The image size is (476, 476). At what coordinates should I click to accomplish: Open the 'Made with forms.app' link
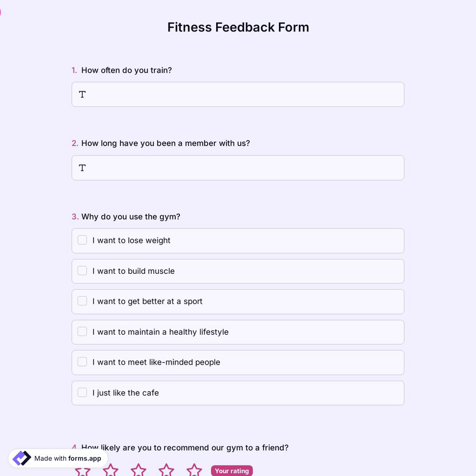(57, 458)
